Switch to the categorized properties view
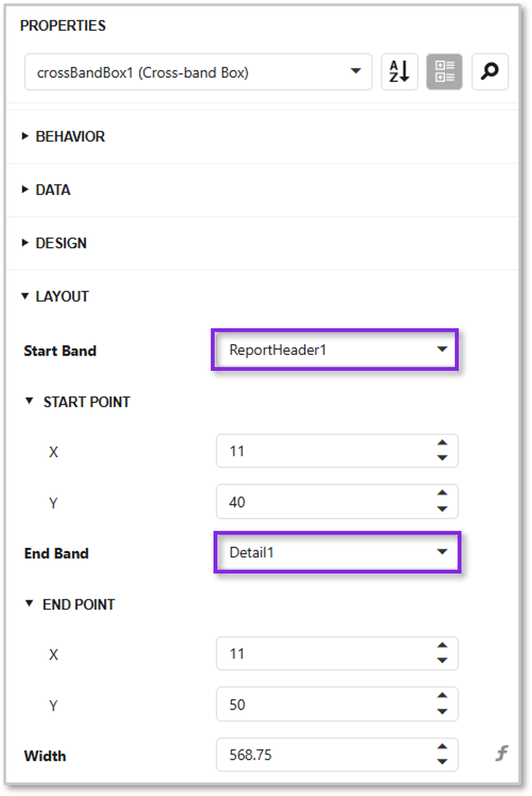Image resolution: width=532 pixels, height=796 pixels. (x=444, y=72)
